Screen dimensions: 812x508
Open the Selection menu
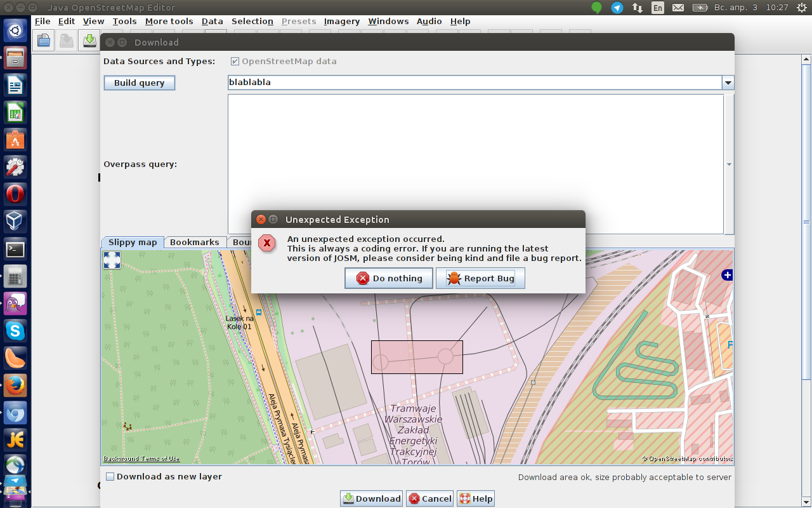coord(252,21)
